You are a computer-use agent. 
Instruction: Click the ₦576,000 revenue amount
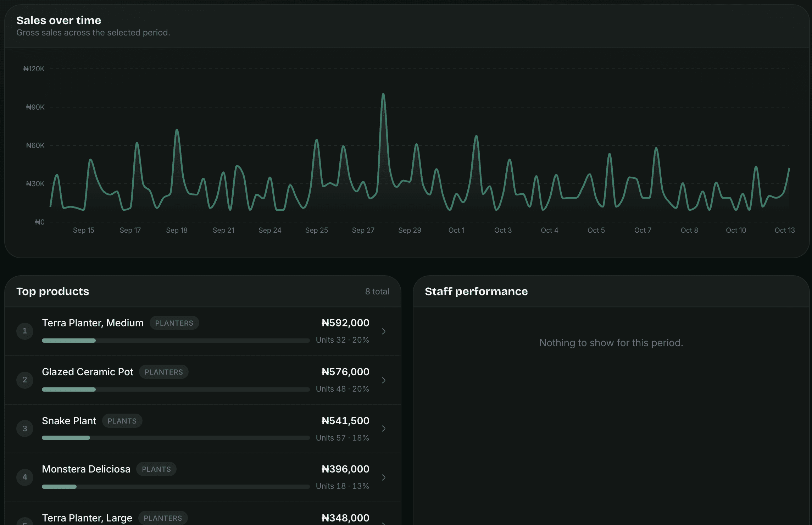point(345,372)
